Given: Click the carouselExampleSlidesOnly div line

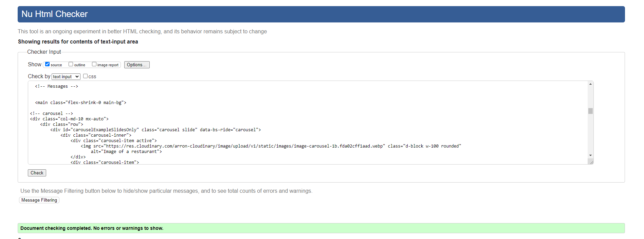Looking at the screenshot, I should [155, 130].
